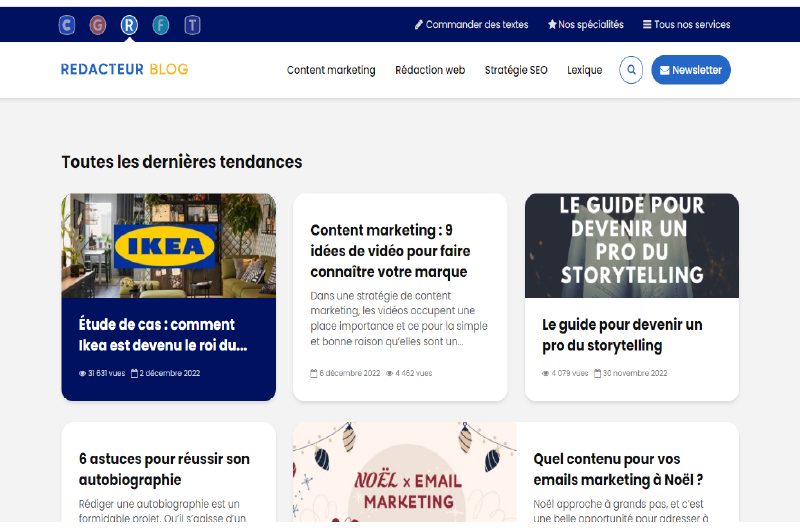
Task: Click the magnifier search icon
Action: click(x=631, y=70)
